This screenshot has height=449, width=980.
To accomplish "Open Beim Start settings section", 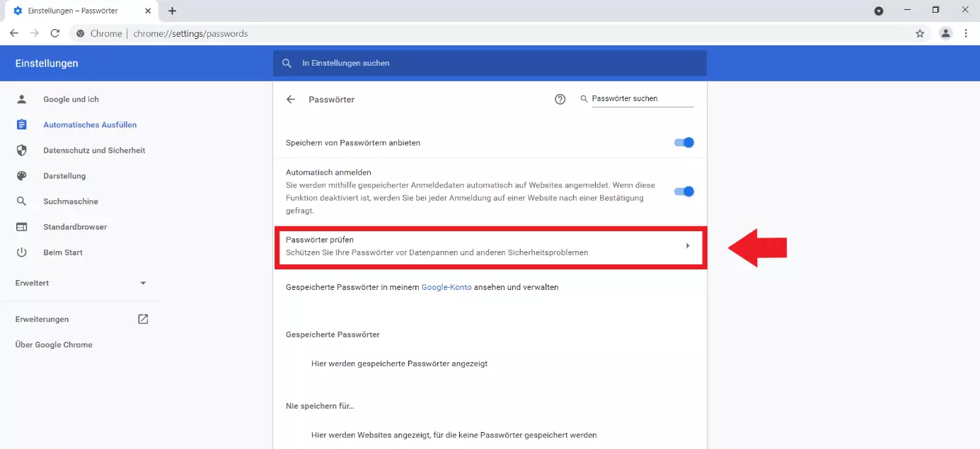I will pyautogui.click(x=63, y=252).
